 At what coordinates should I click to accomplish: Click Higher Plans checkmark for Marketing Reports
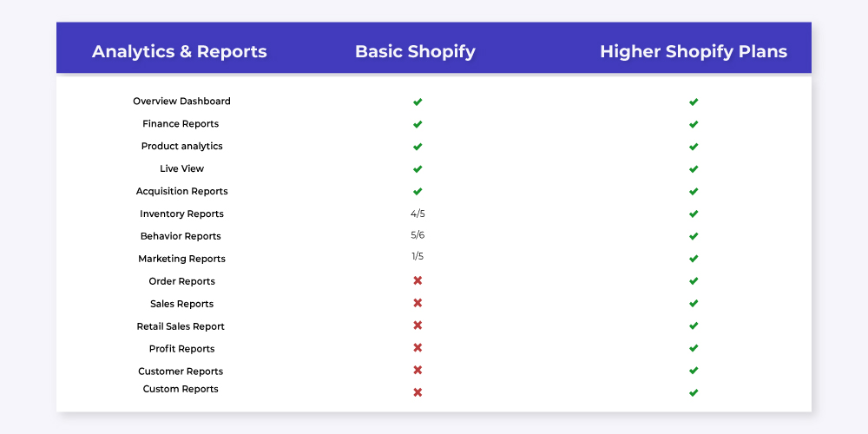693,259
